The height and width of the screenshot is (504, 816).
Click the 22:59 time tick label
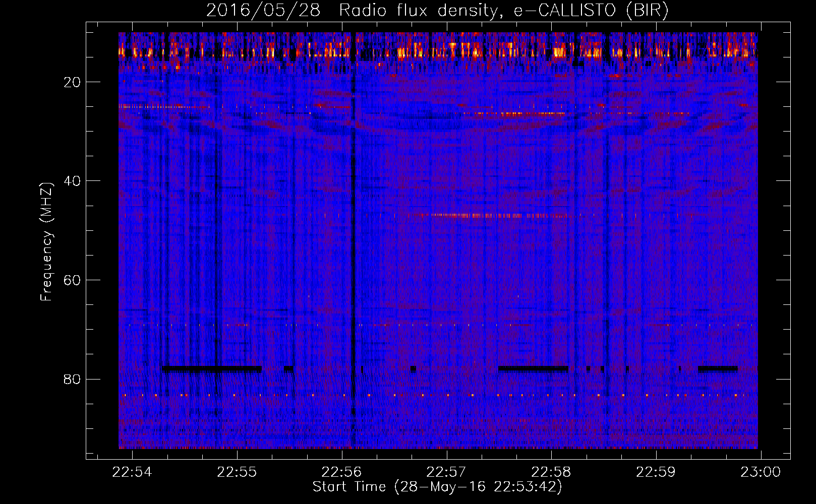pos(656,472)
